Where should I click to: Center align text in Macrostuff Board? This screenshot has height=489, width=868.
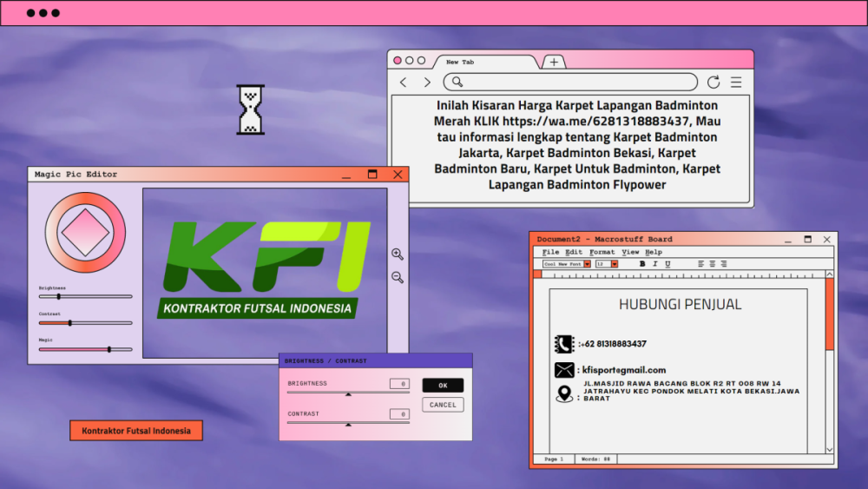713,264
